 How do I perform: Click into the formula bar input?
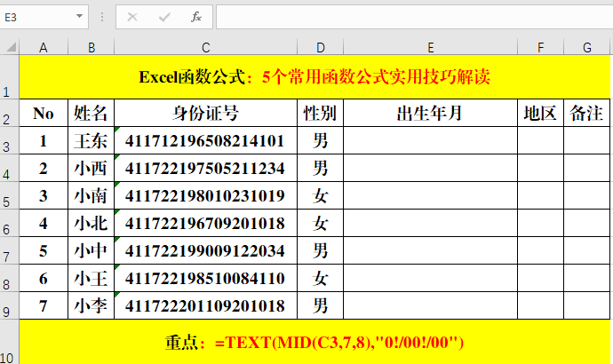tap(414, 17)
